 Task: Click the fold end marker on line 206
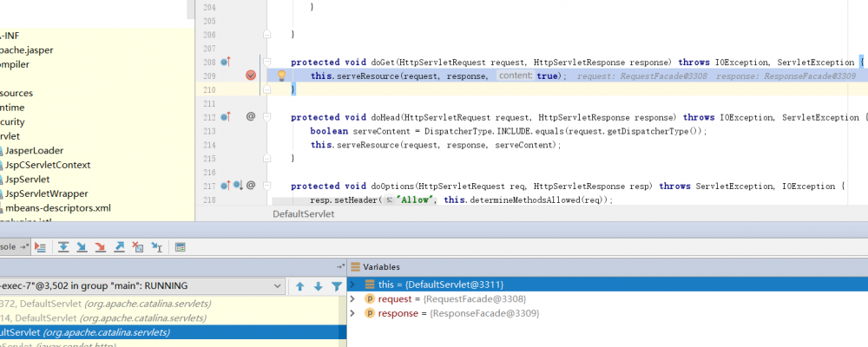pos(267,35)
